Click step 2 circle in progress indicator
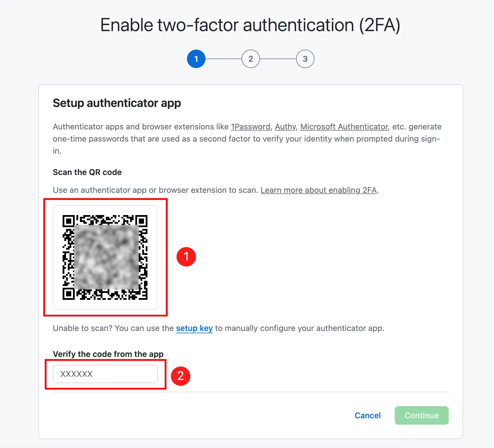Viewport: 494px width, 448px height. click(251, 59)
